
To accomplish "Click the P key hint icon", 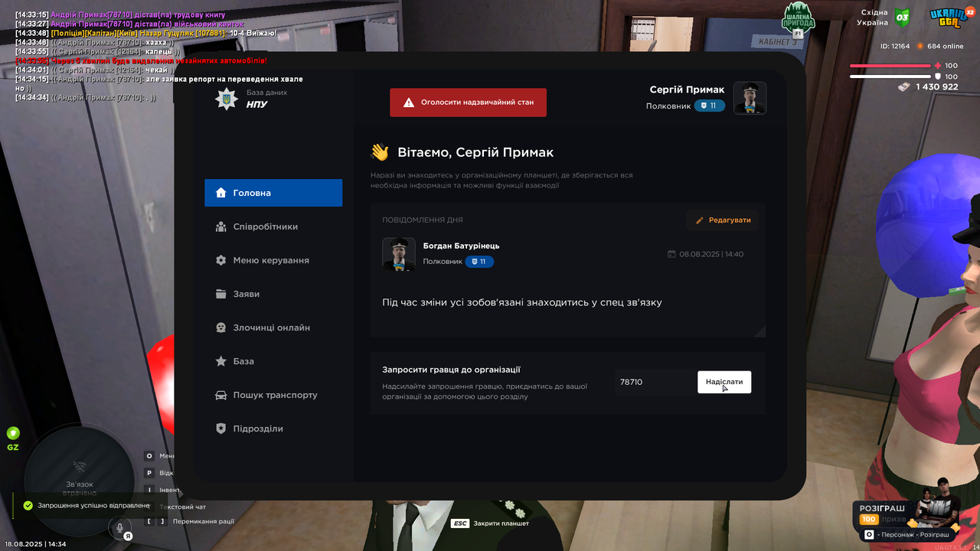I will [149, 473].
